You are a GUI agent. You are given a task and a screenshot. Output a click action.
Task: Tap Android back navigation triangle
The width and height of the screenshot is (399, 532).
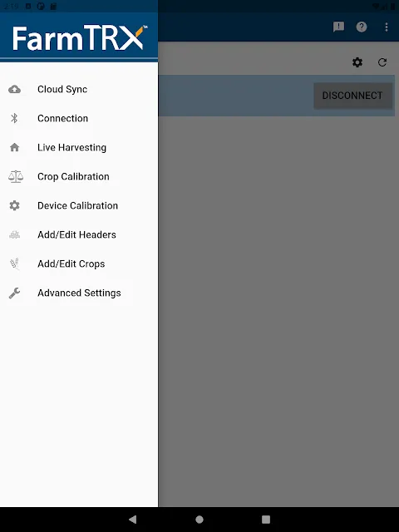click(x=133, y=519)
